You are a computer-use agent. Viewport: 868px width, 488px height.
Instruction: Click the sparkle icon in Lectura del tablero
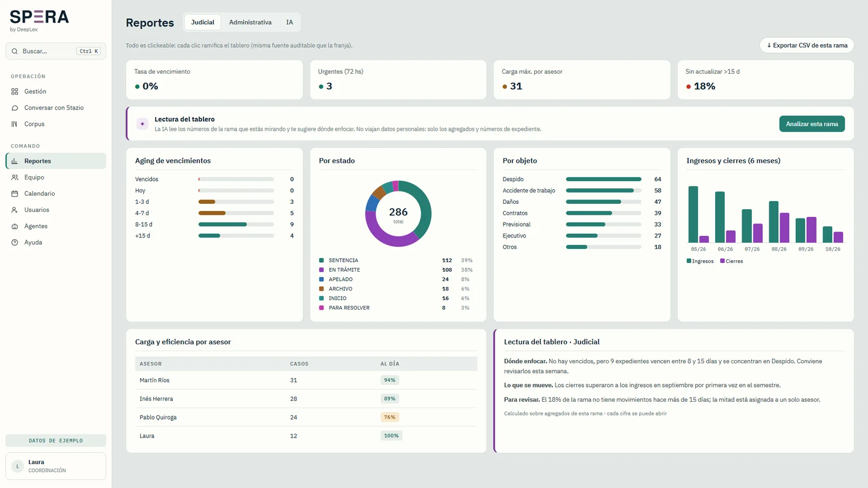[x=142, y=124]
